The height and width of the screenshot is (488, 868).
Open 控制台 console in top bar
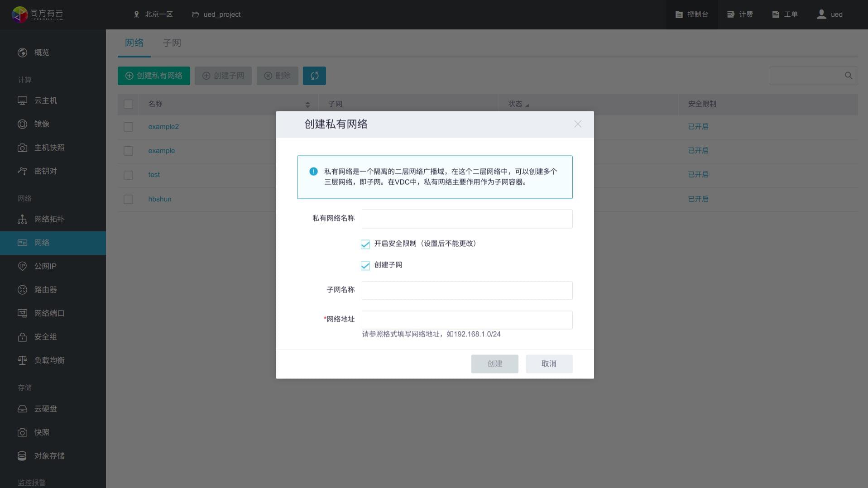pyautogui.click(x=691, y=14)
